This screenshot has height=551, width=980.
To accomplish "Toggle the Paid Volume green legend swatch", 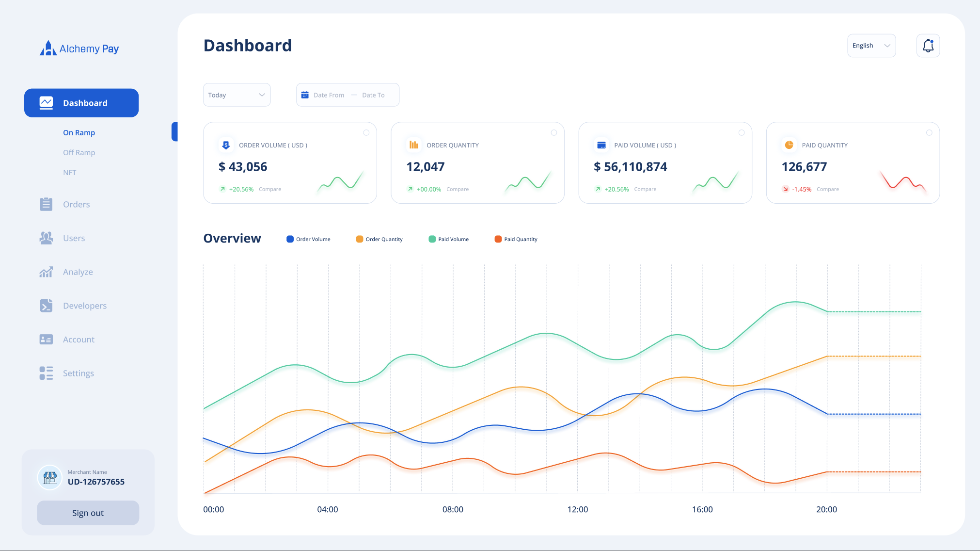I will 432,239.
